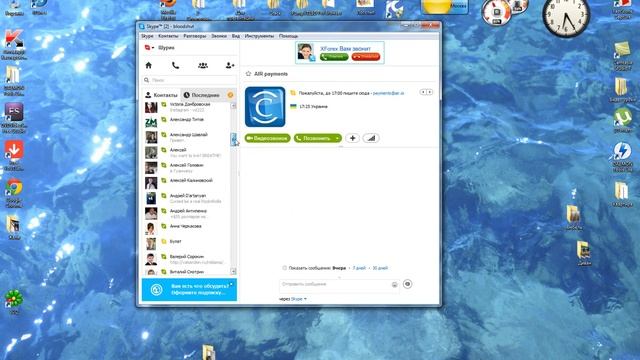Open the Контакты menu
The height and width of the screenshot is (360, 640).
click(168, 36)
